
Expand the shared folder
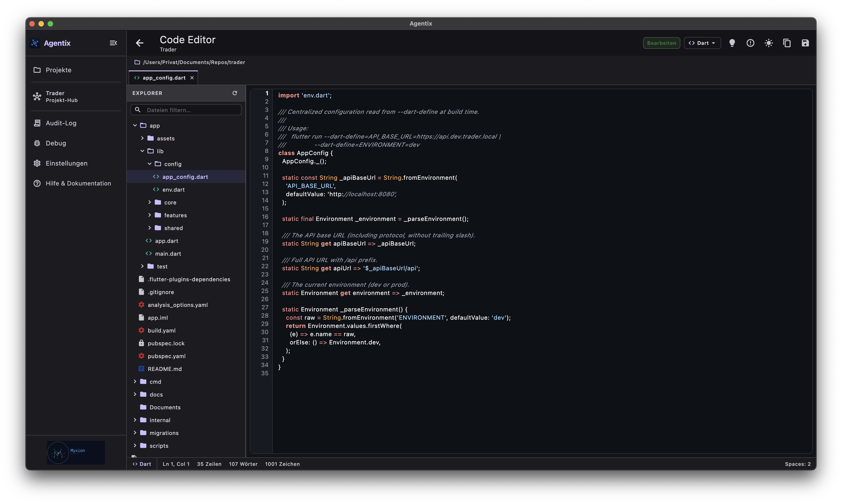point(149,228)
